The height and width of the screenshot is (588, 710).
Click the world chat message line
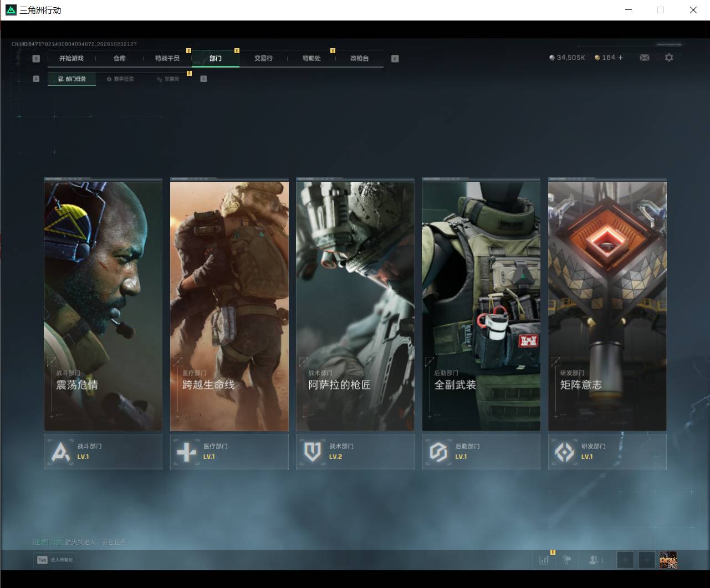tap(79, 542)
